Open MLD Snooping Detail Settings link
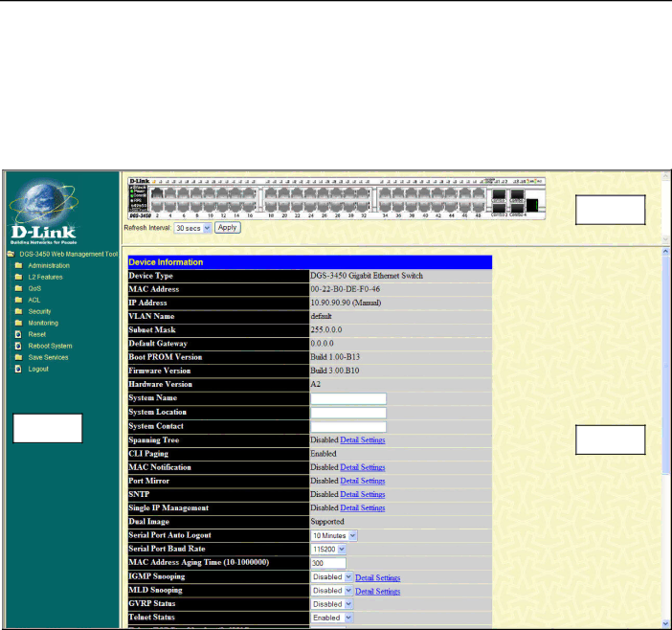Viewport: 672px width, 630px height. (x=377, y=592)
